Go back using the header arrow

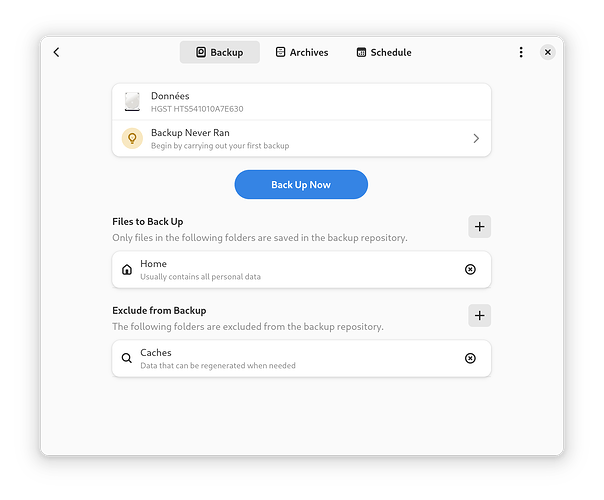point(56,52)
